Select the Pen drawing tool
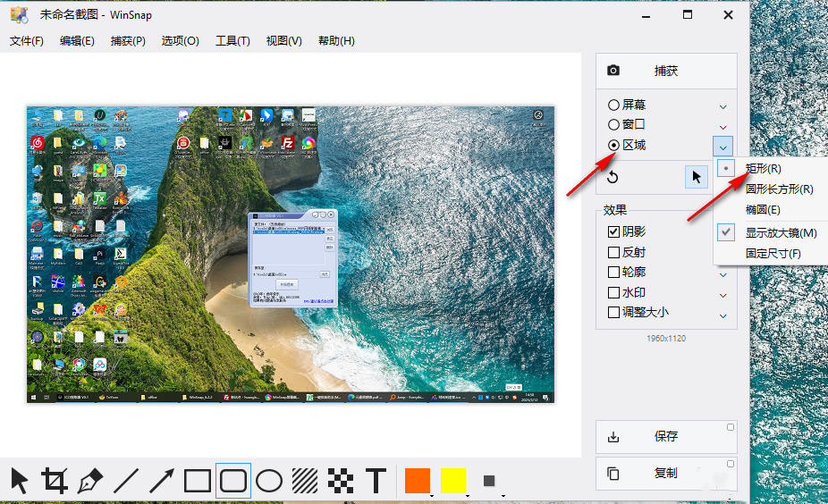This screenshot has height=504, width=828. 89,481
